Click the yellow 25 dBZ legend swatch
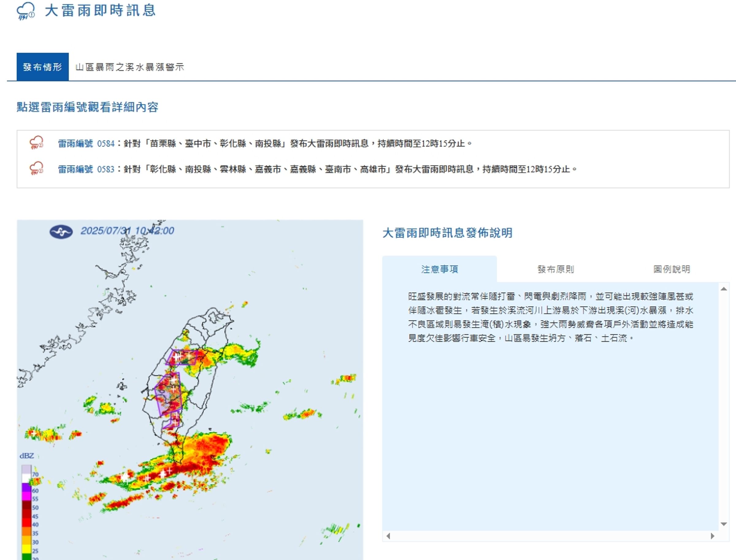The height and width of the screenshot is (560, 736). point(27,549)
